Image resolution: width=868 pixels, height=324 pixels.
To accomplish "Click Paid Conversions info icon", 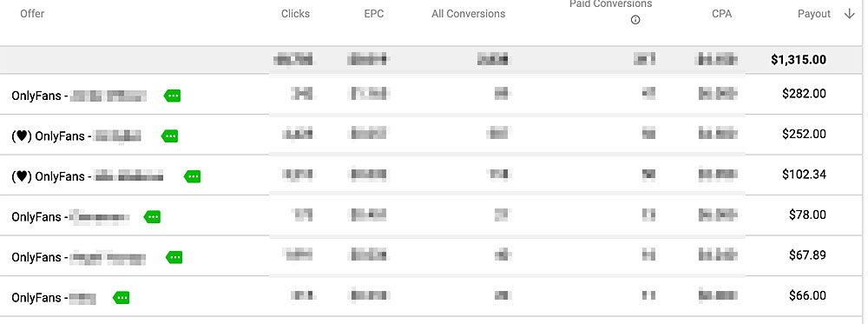I will (x=635, y=20).
